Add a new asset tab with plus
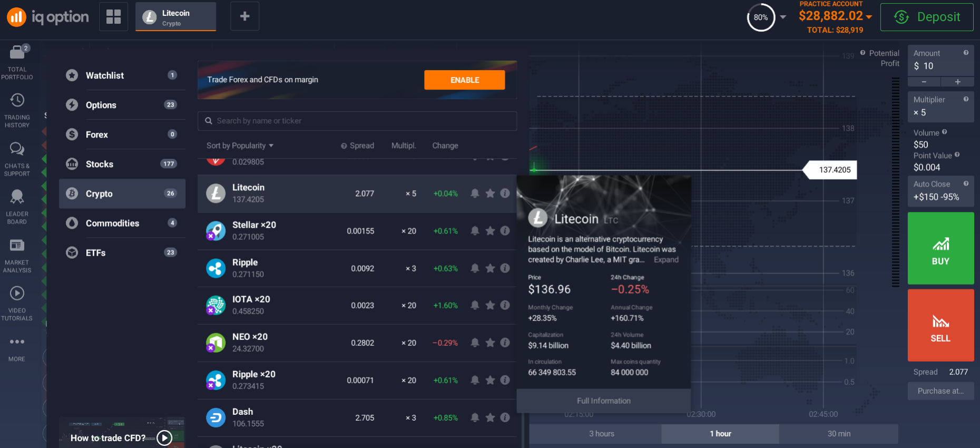Screen dimensions: 980x448 click(x=244, y=16)
